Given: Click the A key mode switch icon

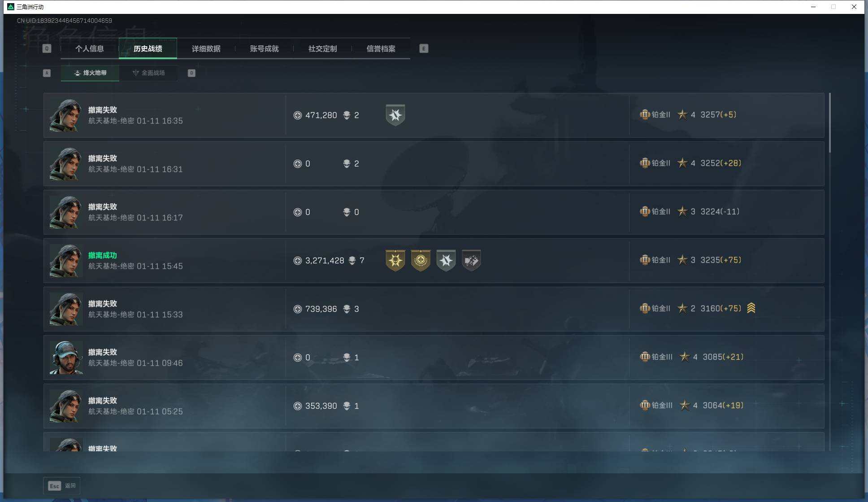Looking at the screenshot, I should click(x=47, y=73).
